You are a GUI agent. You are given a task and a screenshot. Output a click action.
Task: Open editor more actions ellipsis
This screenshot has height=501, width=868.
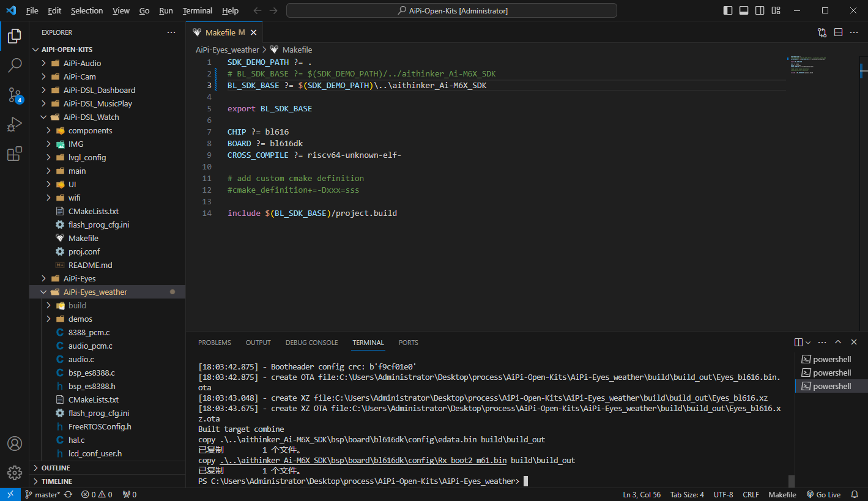[x=854, y=32]
